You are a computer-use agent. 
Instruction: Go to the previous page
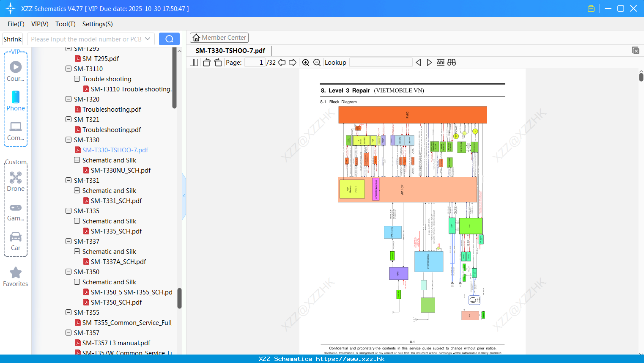(x=282, y=62)
